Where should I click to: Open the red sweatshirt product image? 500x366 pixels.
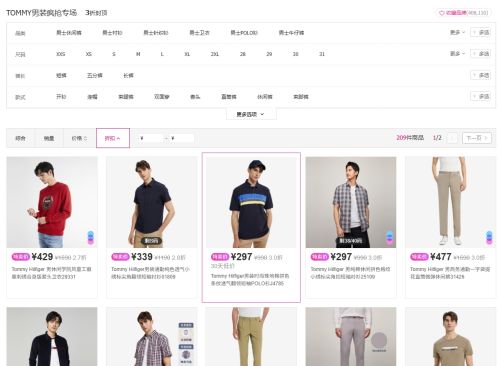tap(52, 202)
